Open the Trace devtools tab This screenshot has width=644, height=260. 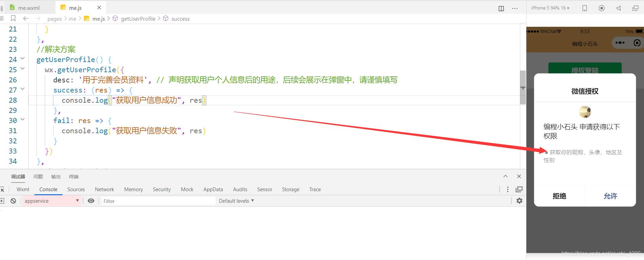click(x=315, y=189)
